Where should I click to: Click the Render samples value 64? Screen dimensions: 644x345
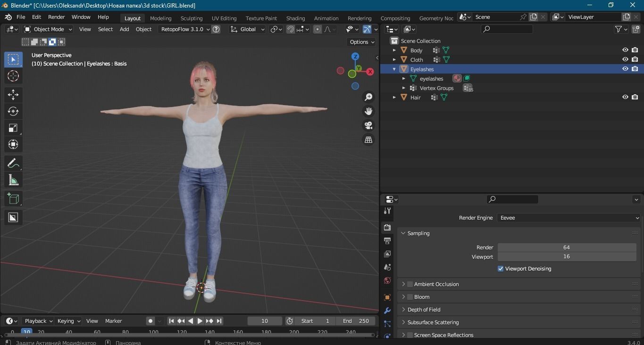click(567, 247)
